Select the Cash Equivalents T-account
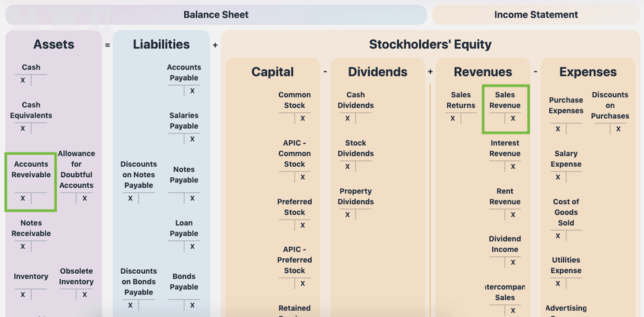Screen dimensions: 644x317 click(31, 116)
